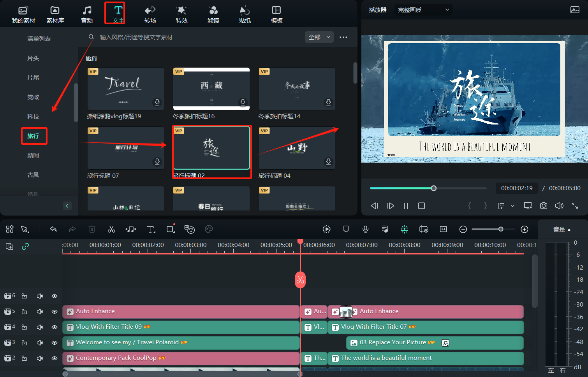Image resolution: width=588 pixels, height=377 pixels.
Task: Select the 古风 category
Action: [x=33, y=175]
